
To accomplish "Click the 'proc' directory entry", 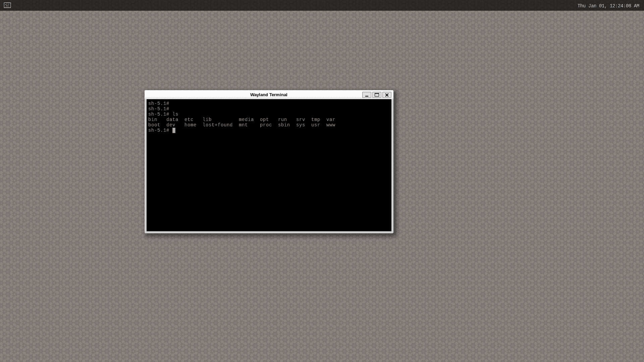I will 266,125.
